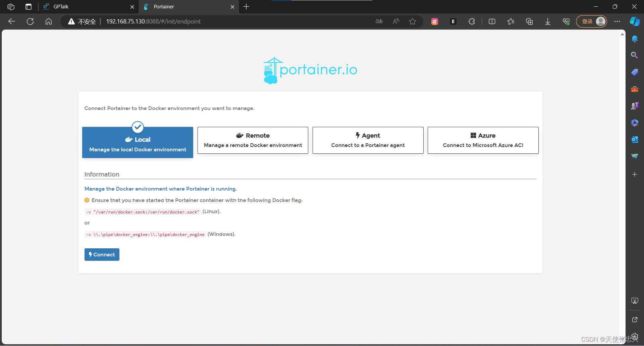Open the black U extension icon
Image resolution: width=644 pixels, height=346 pixels.
[x=453, y=21]
